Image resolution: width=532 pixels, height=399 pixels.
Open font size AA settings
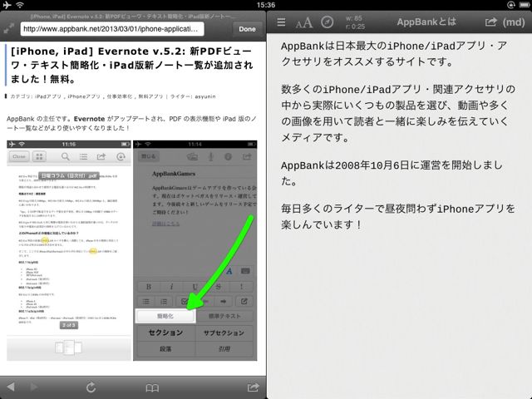click(303, 22)
